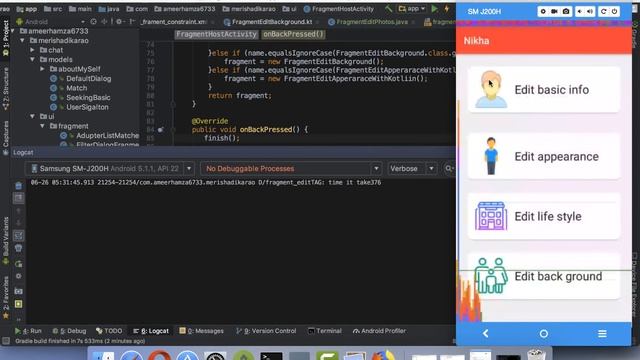640x360 pixels.
Task: Click the logcat Screen Record icon
Action: [x=18, y=304]
